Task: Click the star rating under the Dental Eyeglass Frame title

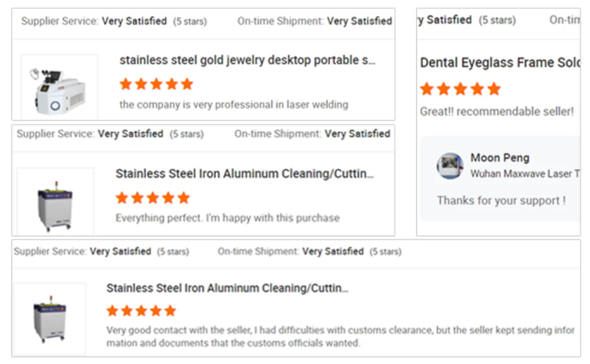Action: point(460,89)
